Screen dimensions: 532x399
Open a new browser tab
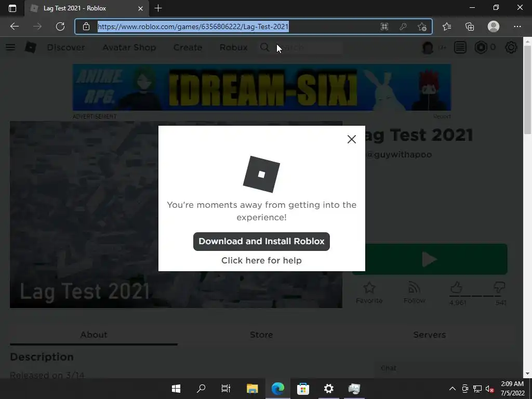tap(158, 8)
